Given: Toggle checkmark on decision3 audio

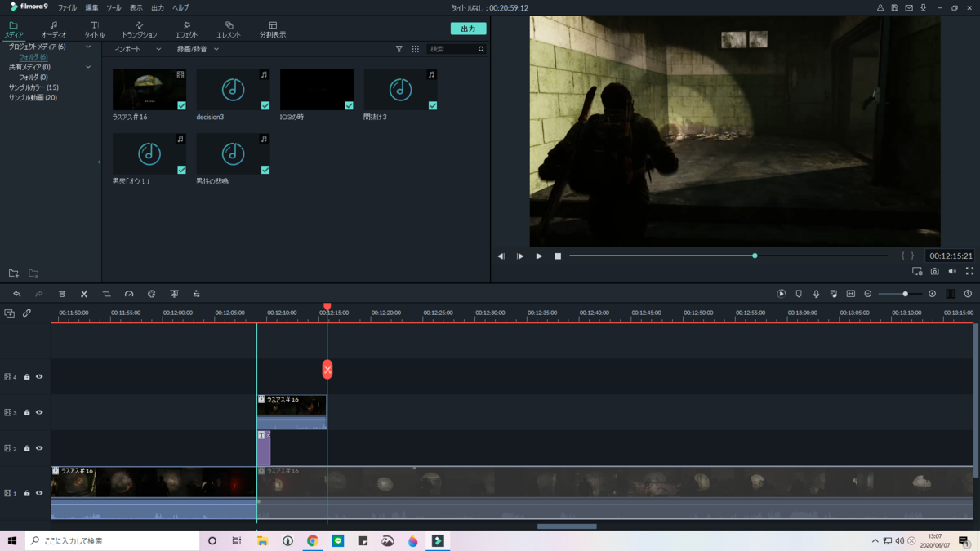Looking at the screenshot, I should (x=265, y=105).
